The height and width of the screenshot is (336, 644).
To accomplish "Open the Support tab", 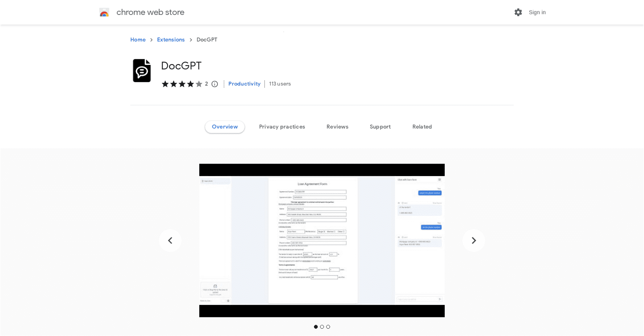I will pos(380,127).
